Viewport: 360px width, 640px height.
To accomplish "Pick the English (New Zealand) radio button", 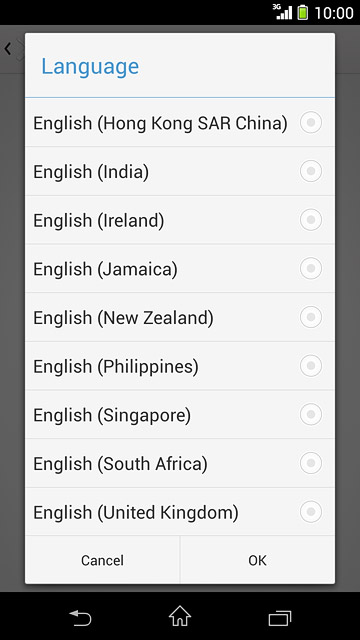I will [x=311, y=317].
